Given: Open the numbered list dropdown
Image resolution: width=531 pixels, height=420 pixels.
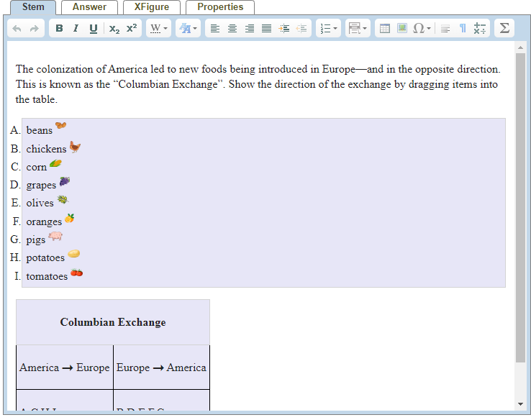Looking at the screenshot, I should pyautogui.click(x=329, y=29).
